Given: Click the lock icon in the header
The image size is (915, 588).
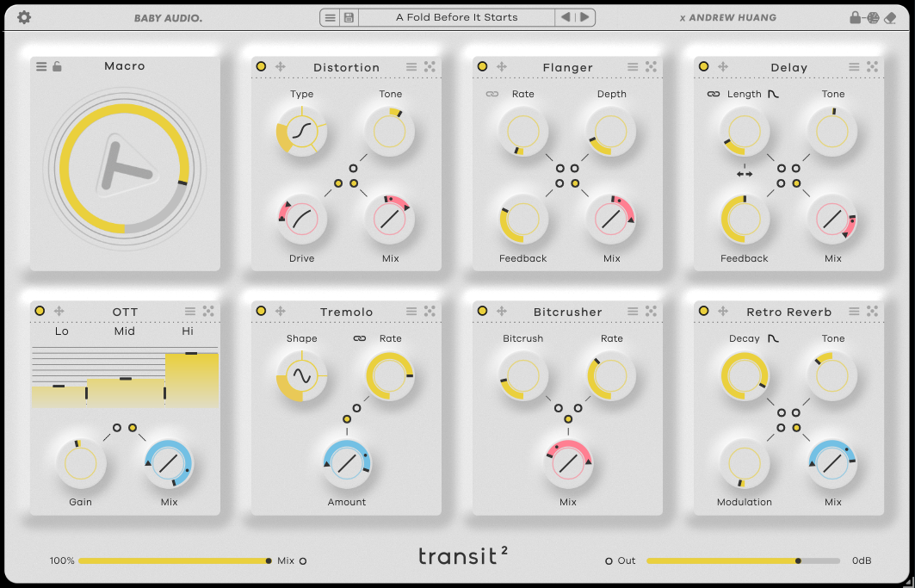Looking at the screenshot, I should point(855,17).
